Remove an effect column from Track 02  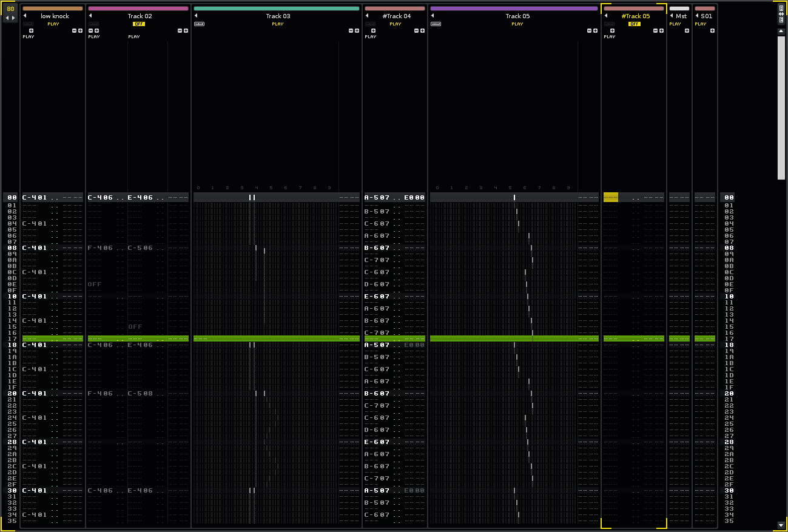click(x=180, y=30)
